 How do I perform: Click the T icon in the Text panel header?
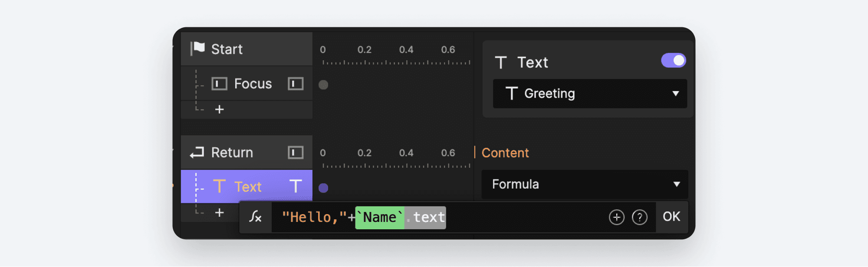click(x=501, y=62)
